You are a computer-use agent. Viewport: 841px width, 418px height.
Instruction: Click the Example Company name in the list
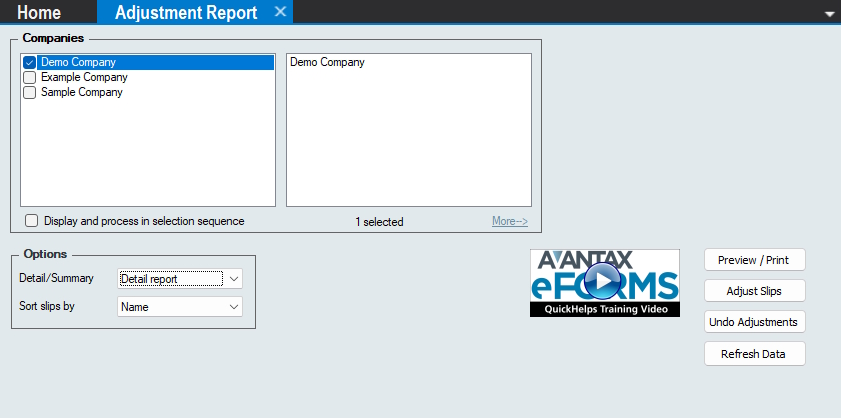(x=84, y=77)
